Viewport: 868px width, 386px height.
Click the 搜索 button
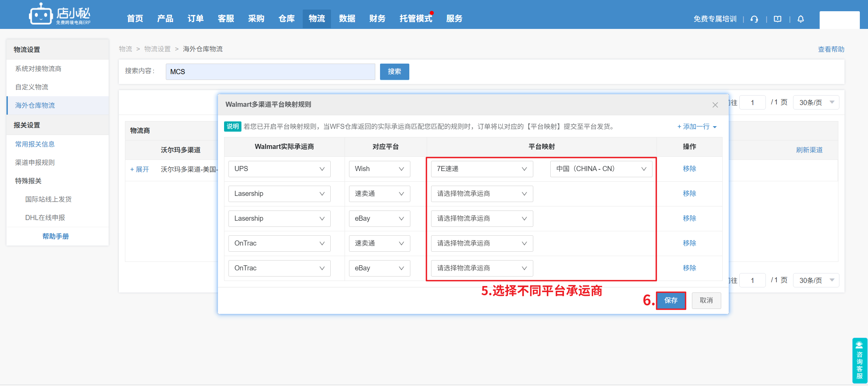click(x=394, y=72)
